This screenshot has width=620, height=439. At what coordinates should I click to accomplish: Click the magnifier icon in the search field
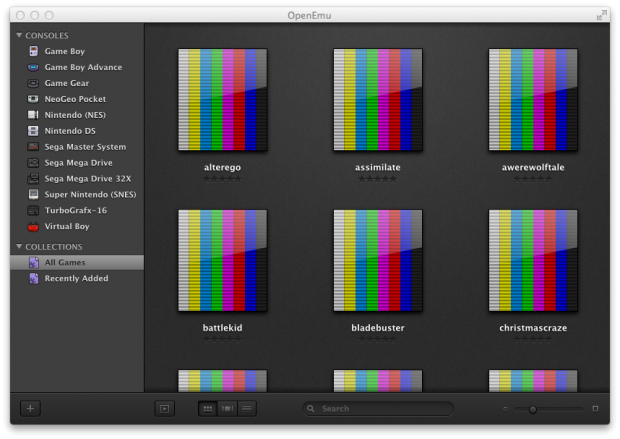pos(311,409)
